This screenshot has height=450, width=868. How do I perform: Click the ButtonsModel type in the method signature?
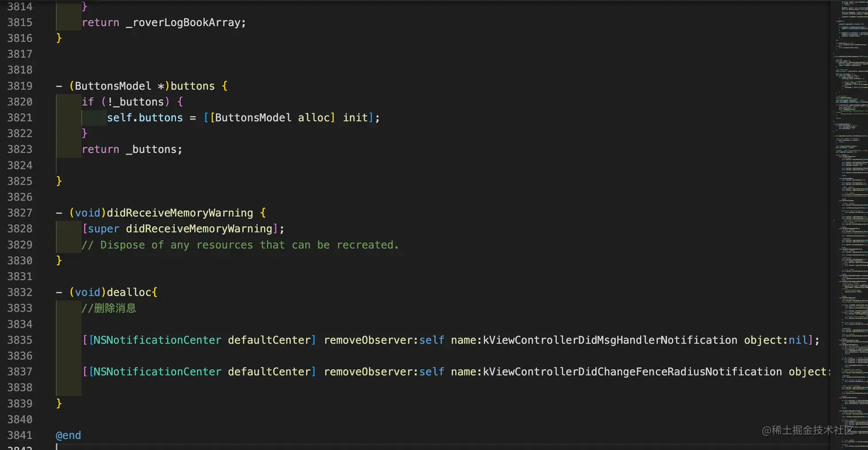(x=113, y=86)
